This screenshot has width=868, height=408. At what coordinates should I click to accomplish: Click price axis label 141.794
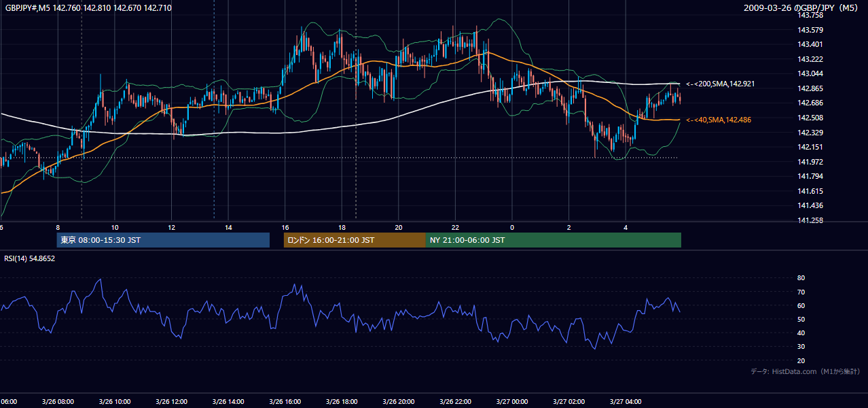pyautogui.click(x=810, y=176)
